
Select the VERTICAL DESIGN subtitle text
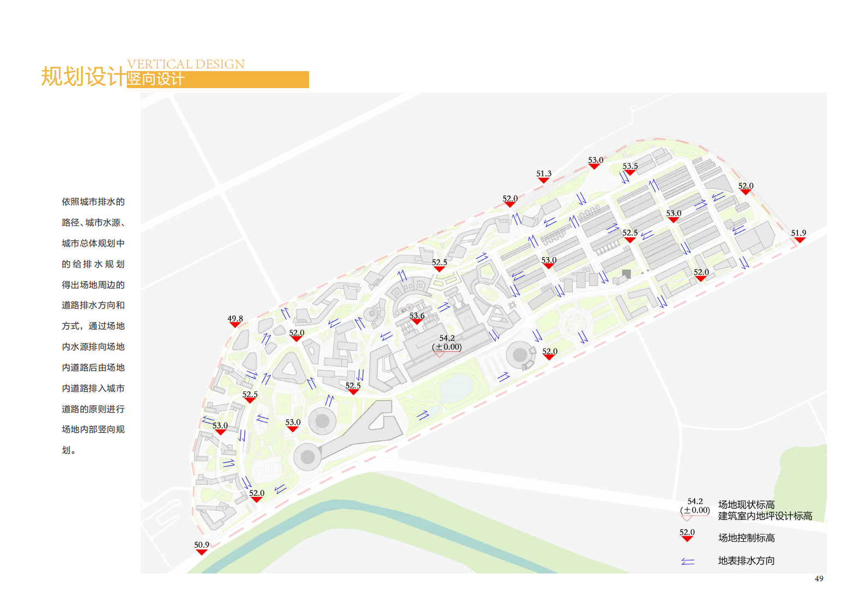186,64
